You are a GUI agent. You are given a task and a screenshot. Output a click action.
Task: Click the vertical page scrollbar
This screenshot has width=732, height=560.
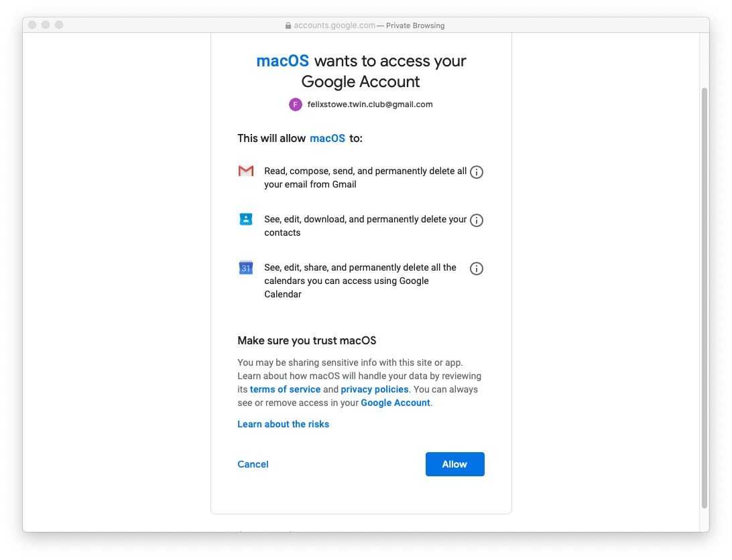(704, 295)
